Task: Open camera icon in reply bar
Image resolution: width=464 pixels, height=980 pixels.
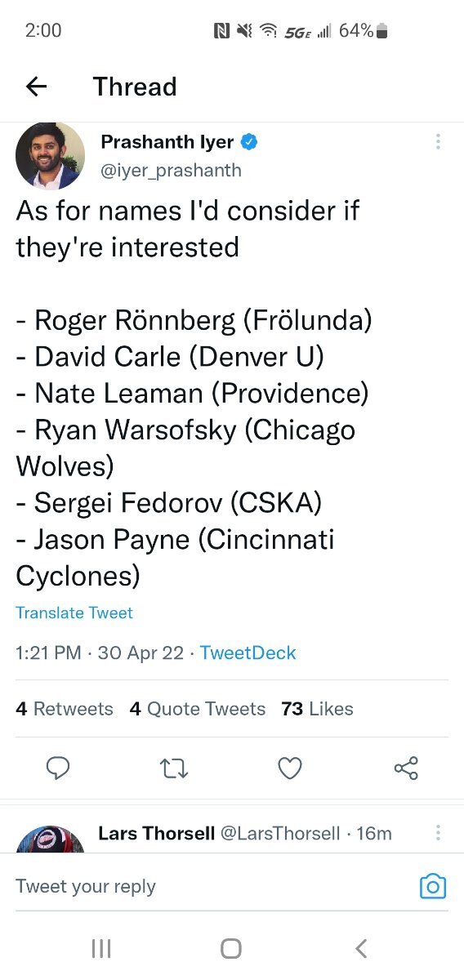Action: tap(433, 886)
